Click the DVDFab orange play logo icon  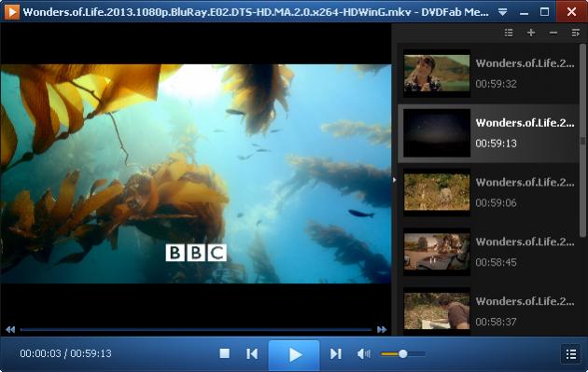point(11,11)
